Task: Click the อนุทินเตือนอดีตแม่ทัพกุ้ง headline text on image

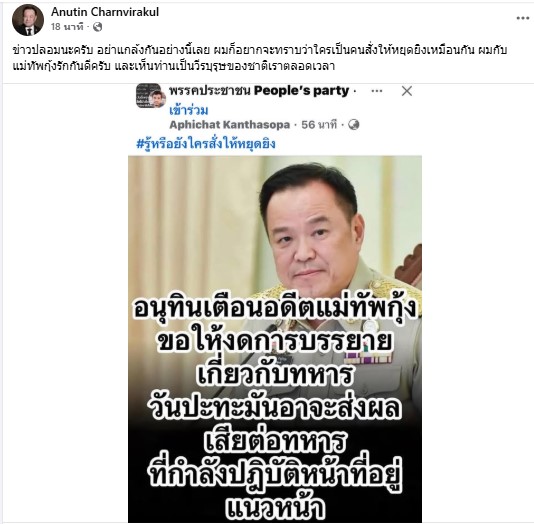Action: tap(275, 308)
